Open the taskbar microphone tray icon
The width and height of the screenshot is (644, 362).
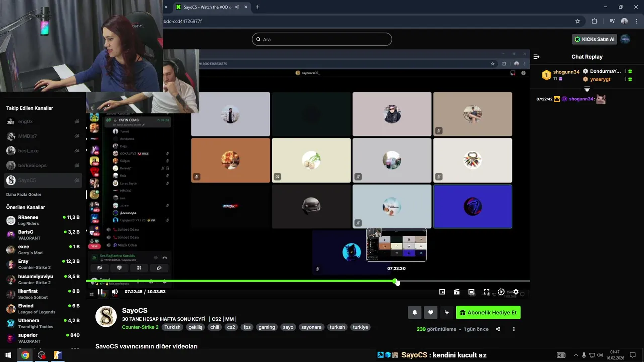click(x=584, y=355)
